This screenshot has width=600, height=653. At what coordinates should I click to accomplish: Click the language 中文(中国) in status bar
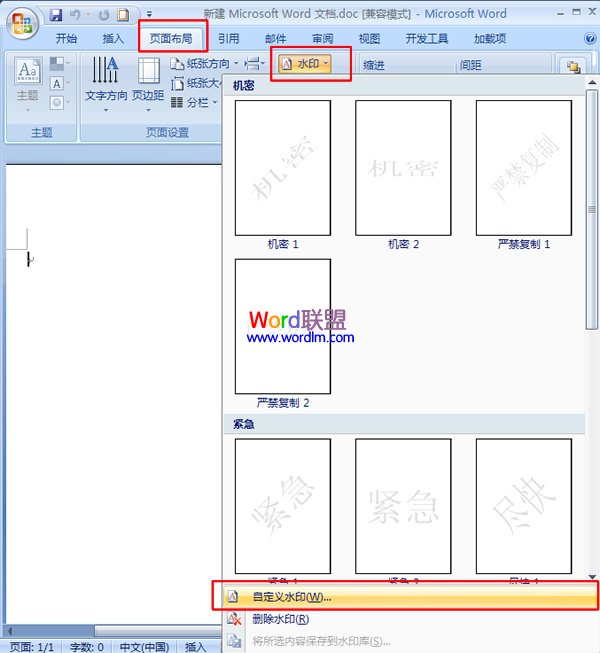(x=144, y=647)
